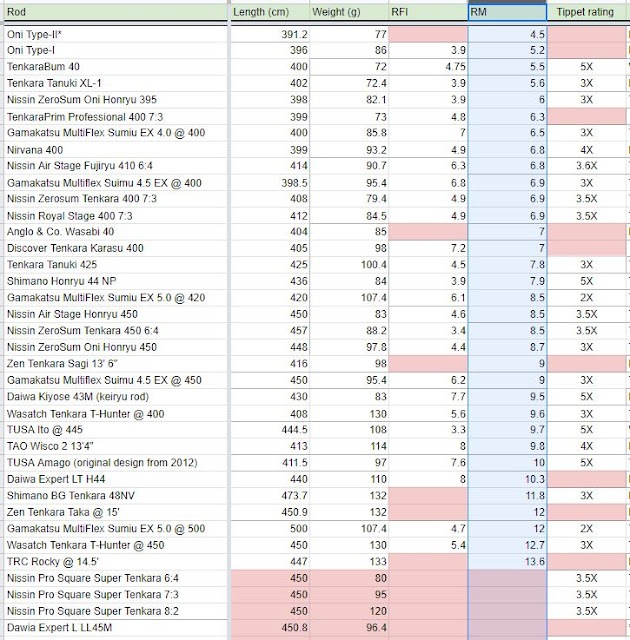Screen dimensions: 630x640
Task: Click Nissin ZeroSum Oni Honryu 450 cell
Action: 115,347
